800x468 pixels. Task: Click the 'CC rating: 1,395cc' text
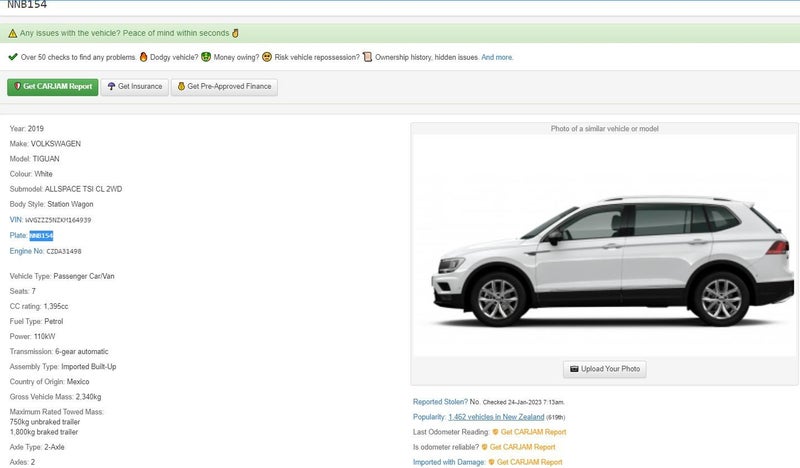(39, 306)
